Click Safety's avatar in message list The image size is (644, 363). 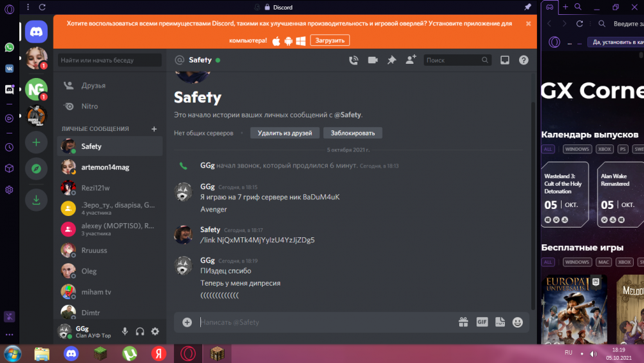(x=183, y=234)
